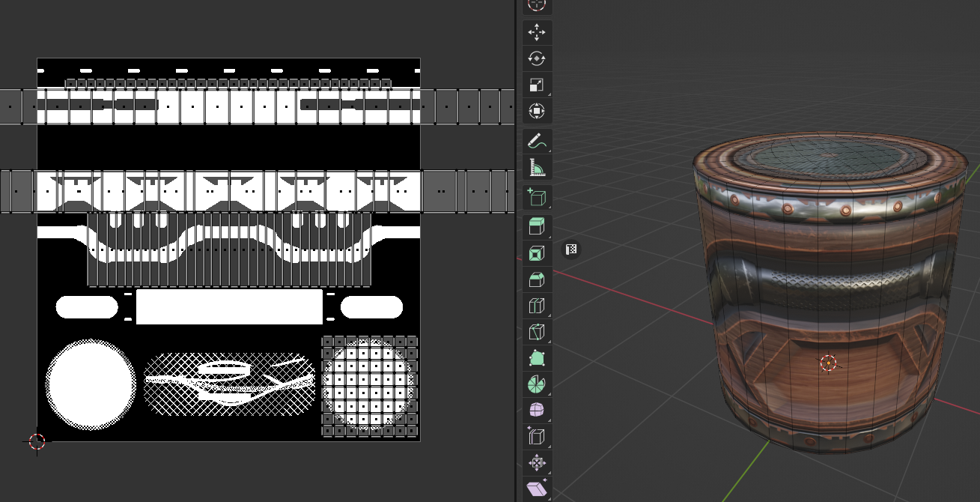980x502 pixels.
Task: Select the Spin tool
Action: [x=537, y=384]
